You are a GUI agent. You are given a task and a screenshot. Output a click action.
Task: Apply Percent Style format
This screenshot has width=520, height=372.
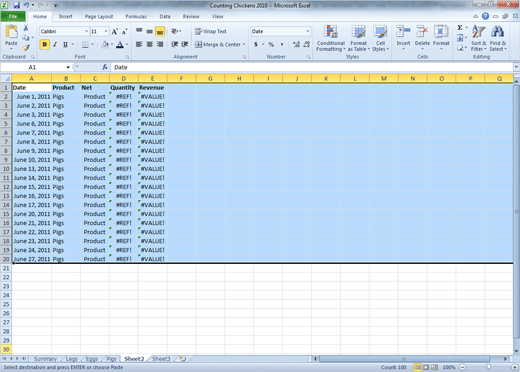[271, 44]
